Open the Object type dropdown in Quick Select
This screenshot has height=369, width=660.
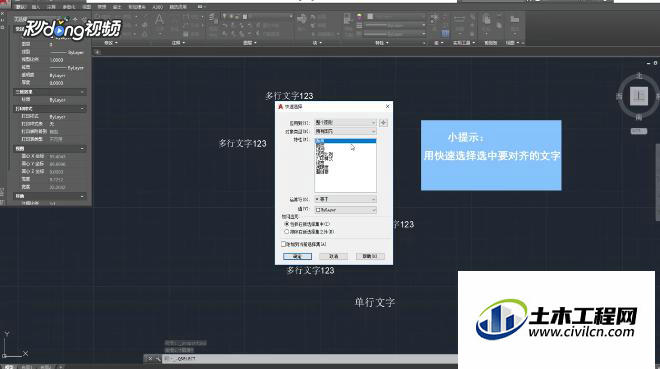345,132
